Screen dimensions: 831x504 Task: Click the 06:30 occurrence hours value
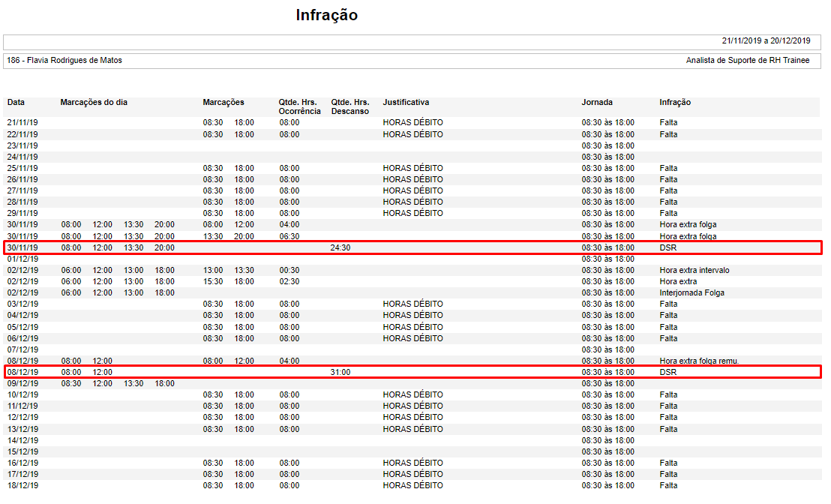tap(289, 236)
